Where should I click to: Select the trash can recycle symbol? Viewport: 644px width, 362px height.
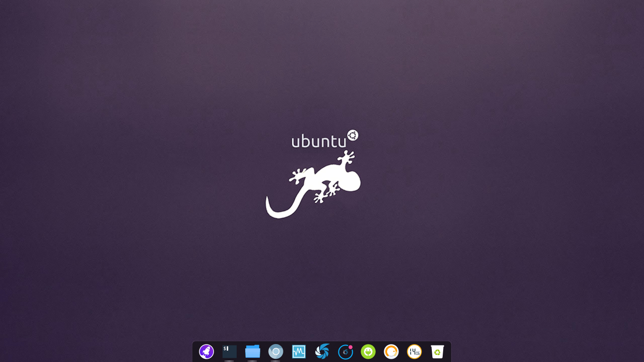(x=438, y=352)
